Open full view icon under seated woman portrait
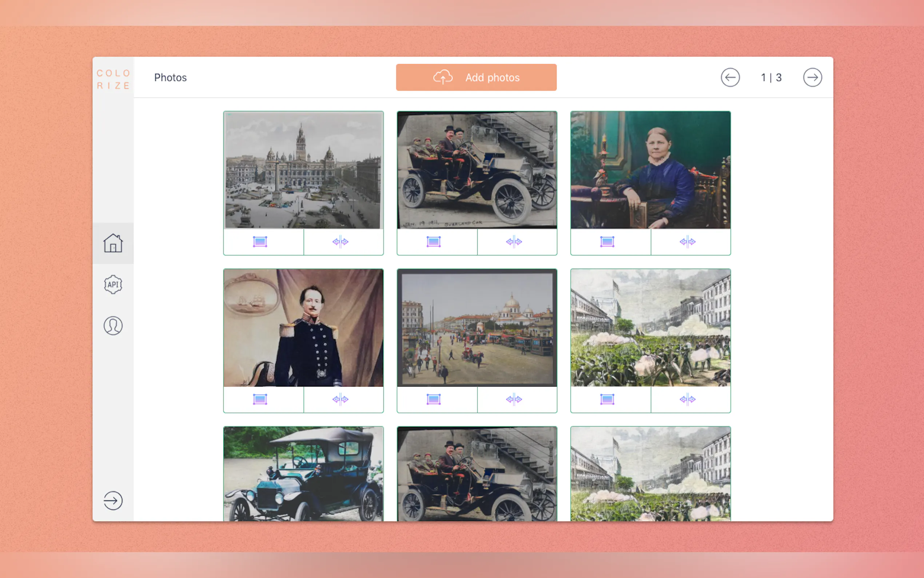 (x=607, y=242)
